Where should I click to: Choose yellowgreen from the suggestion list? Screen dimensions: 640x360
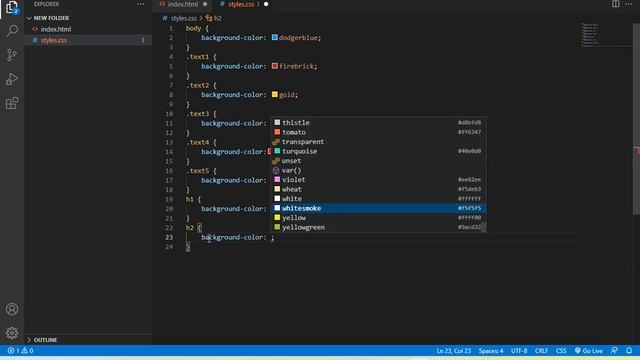[378, 227]
